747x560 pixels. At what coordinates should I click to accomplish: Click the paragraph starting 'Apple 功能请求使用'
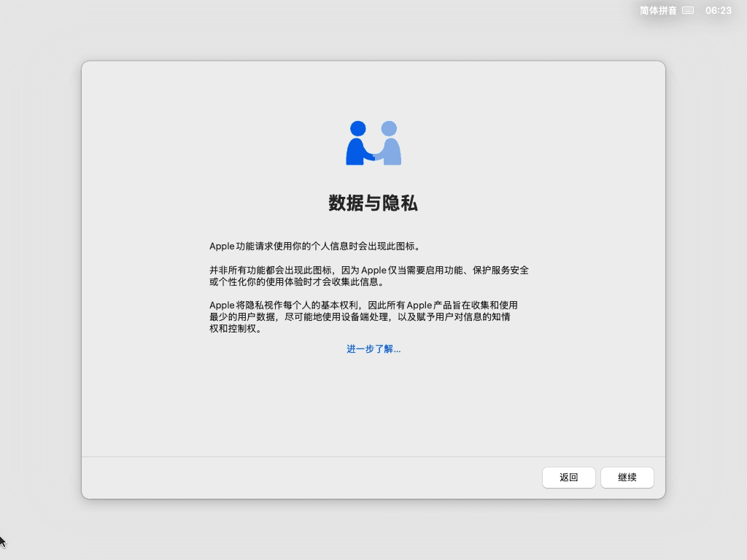coord(315,246)
